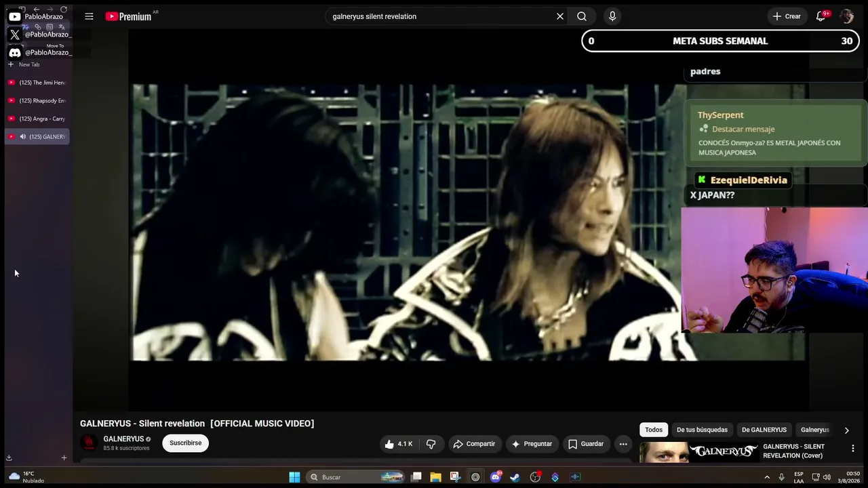Share the video via Compartir
Screen dimensions: 868x488
pos(475,444)
